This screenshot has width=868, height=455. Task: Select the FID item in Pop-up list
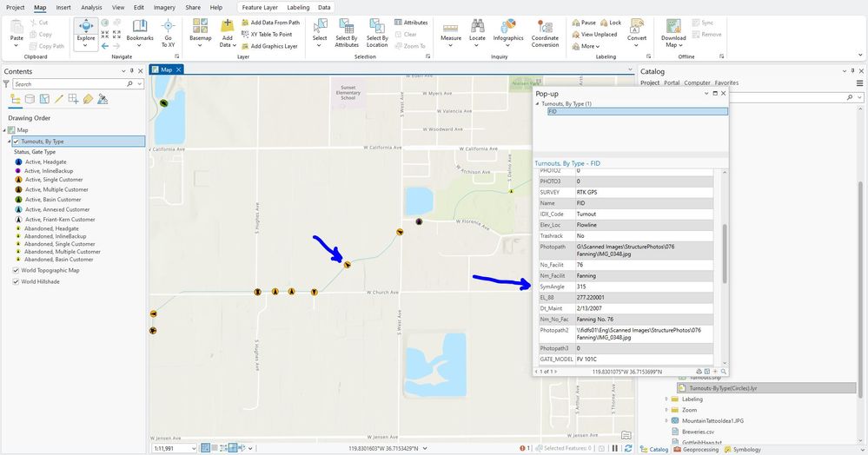pos(638,112)
